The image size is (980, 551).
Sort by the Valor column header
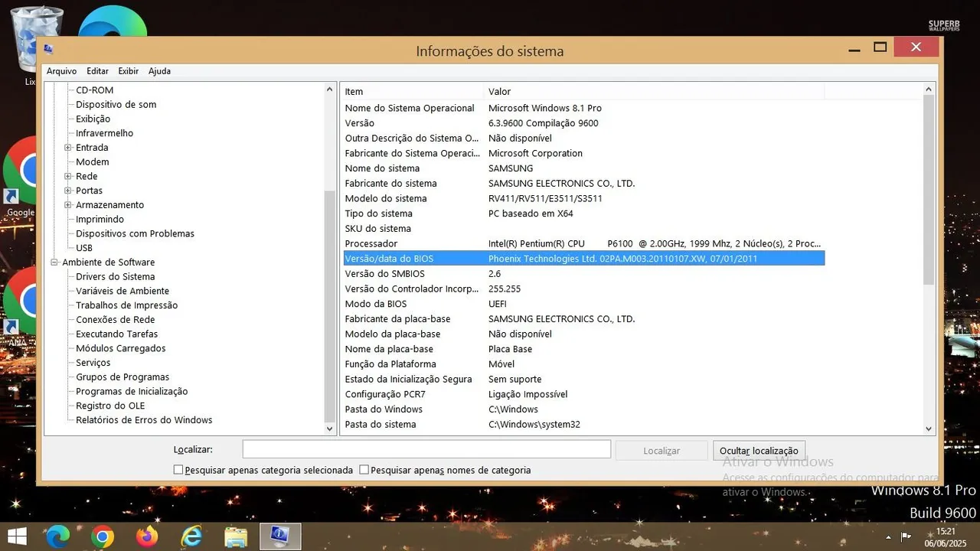pos(654,92)
